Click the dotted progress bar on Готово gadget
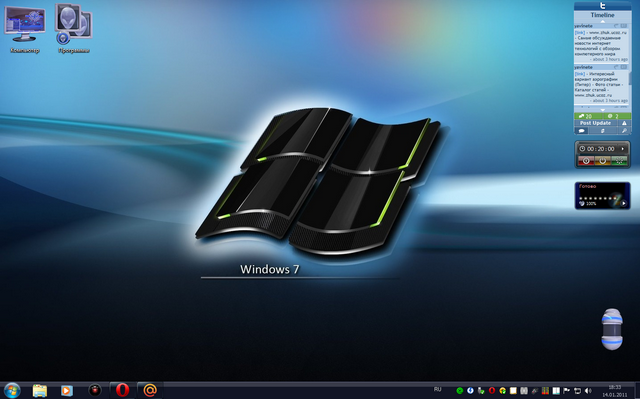 (598, 198)
